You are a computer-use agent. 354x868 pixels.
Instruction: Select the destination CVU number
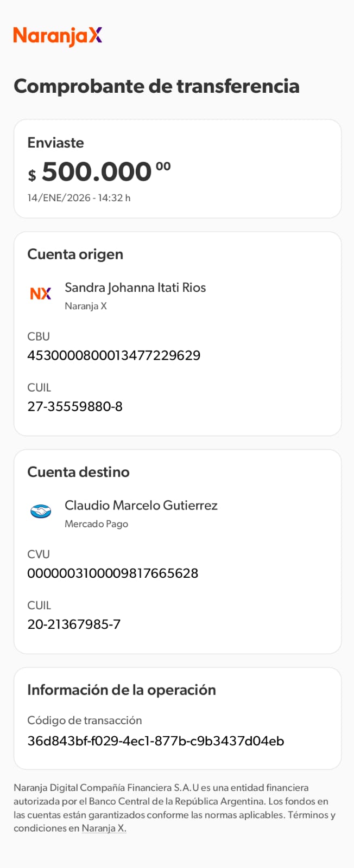click(x=112, y=573)
